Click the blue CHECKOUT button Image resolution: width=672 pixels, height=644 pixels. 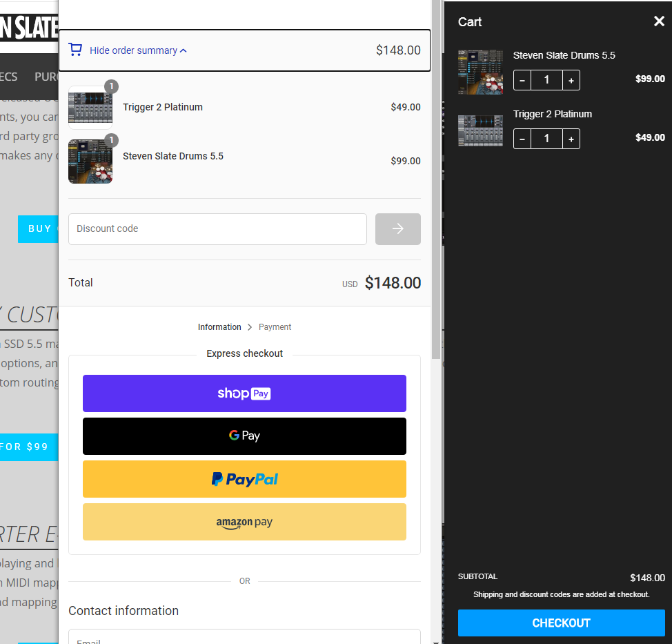pyautogui.click(x=562, y=623)
